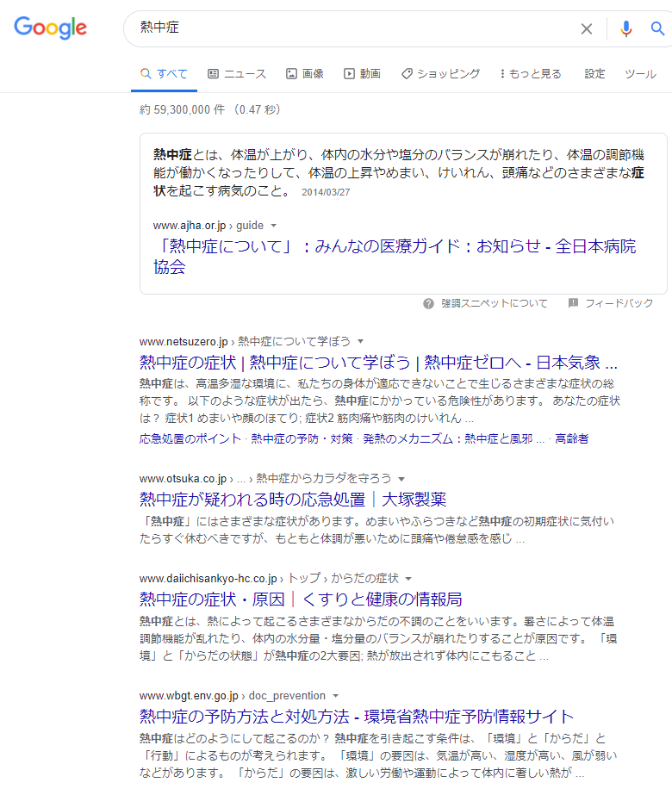Click the www.netsuzero.jp URL text
This screenshot has width=672, height=795.
click(x=184, y=342)
